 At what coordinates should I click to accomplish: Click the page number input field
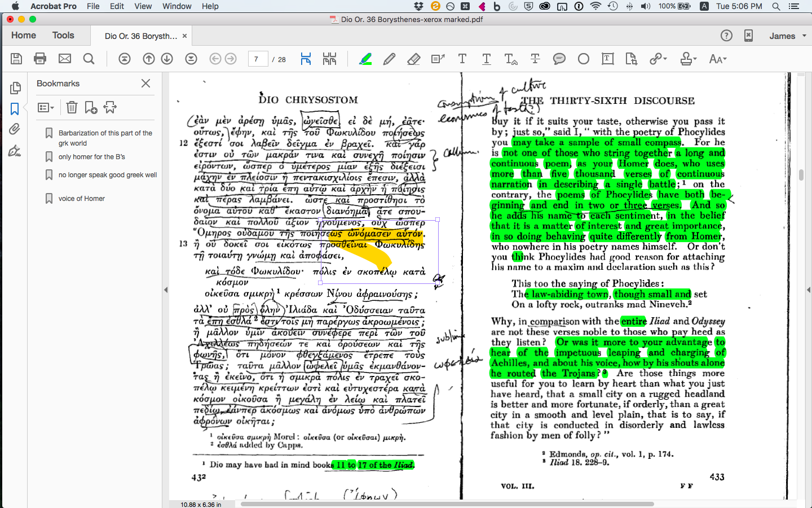tap(258, 59)
